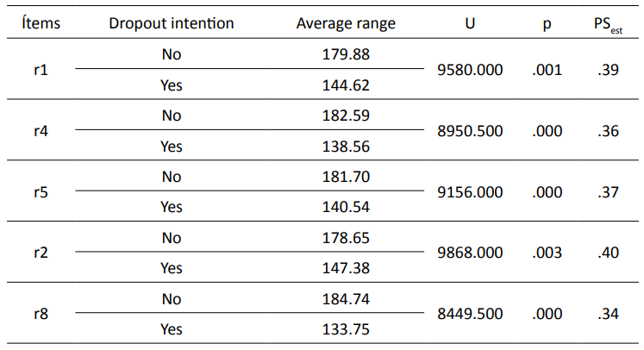
Task: Click the p value .003
Action: click(547, 253)
